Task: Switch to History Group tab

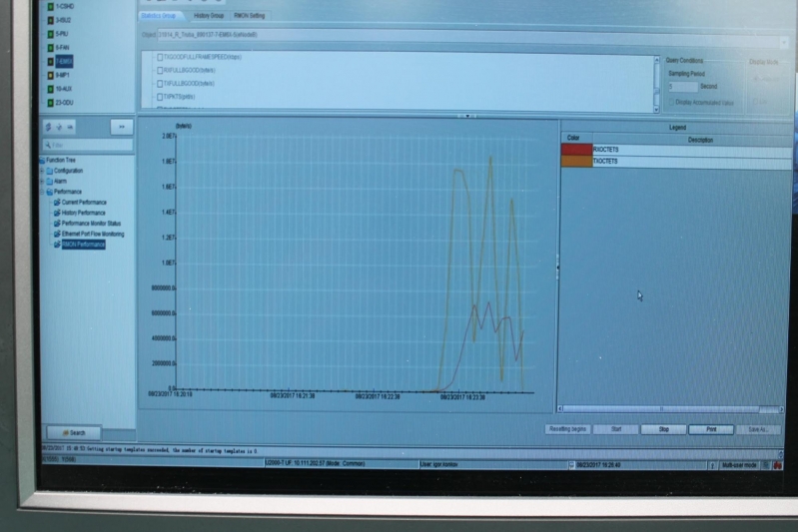Action: coord(209,16)
